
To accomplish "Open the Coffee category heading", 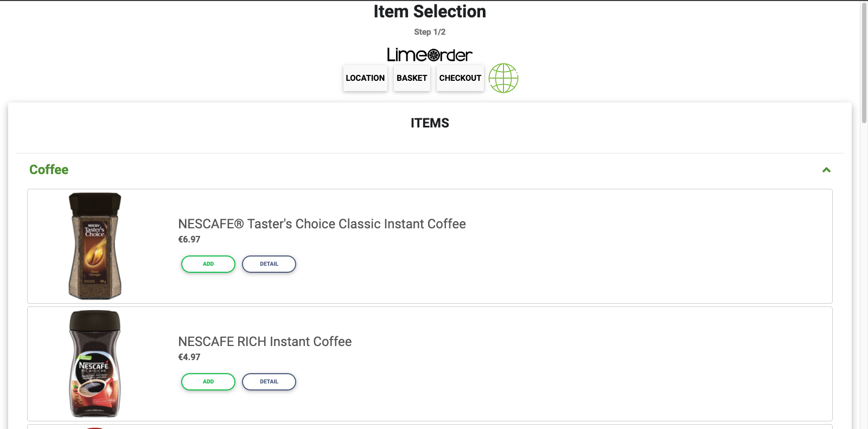I will (x=48, y=170).
